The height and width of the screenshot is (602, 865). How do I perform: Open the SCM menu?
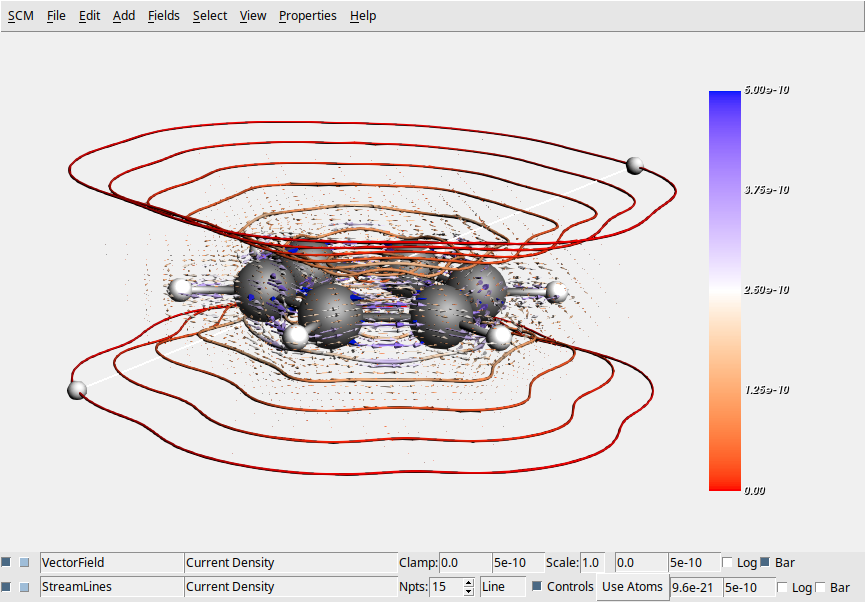pos(19,15)
